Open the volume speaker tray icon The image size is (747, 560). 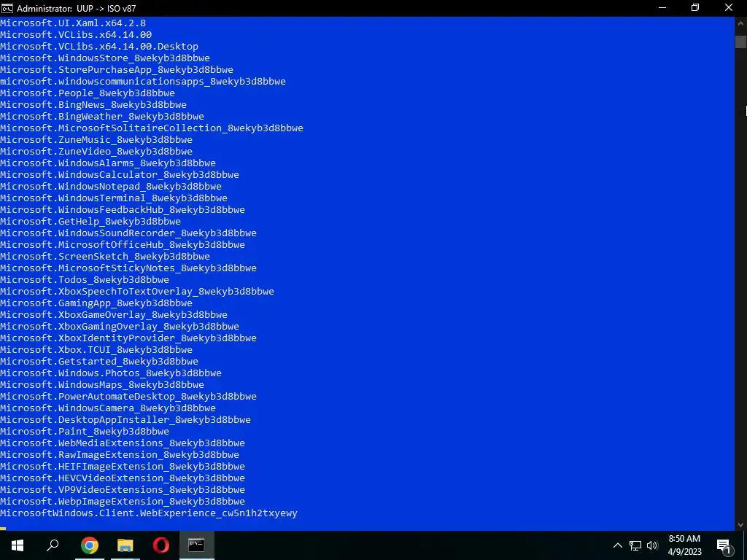652,545
